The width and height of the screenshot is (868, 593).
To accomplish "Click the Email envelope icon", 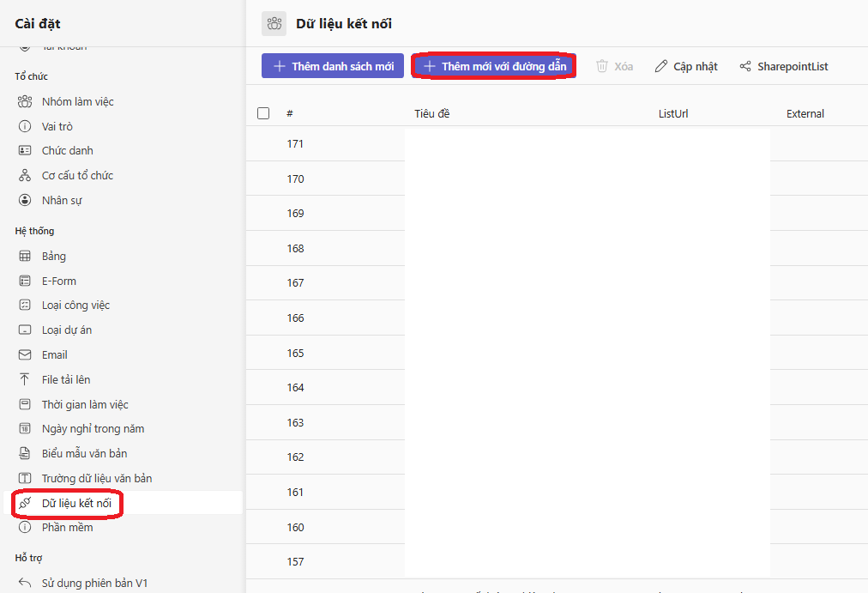I will 25,355.
